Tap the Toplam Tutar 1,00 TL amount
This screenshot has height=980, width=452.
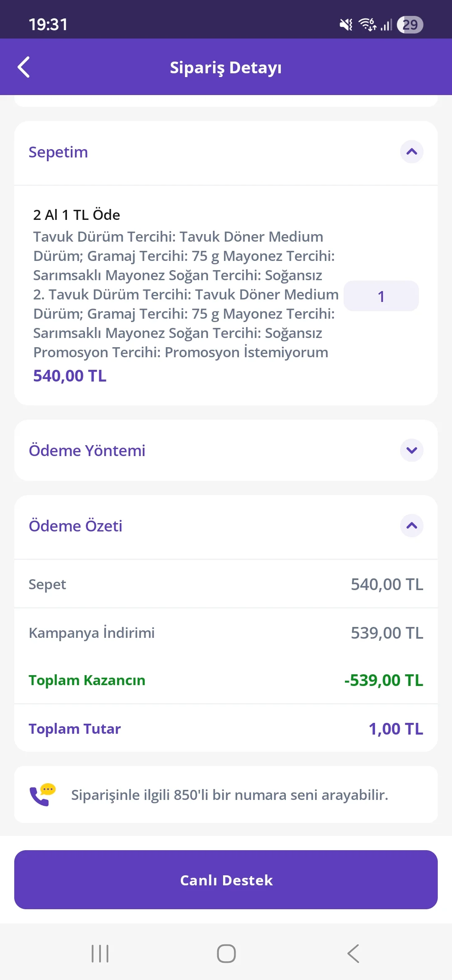point(395,729)
